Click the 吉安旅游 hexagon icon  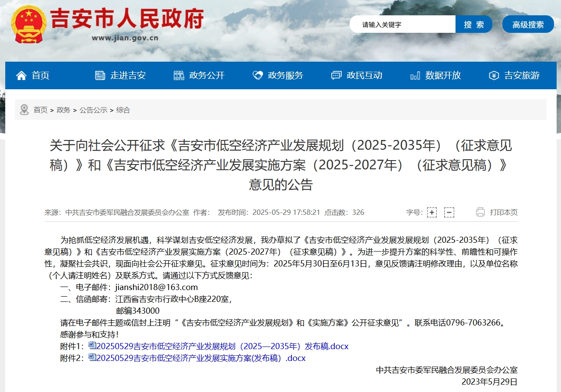click(494, 76)
